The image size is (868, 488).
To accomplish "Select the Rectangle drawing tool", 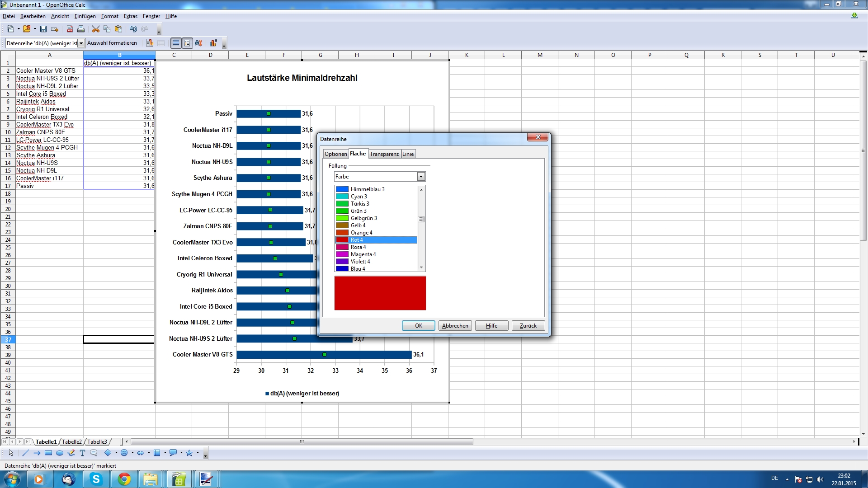I will point(48,453).
